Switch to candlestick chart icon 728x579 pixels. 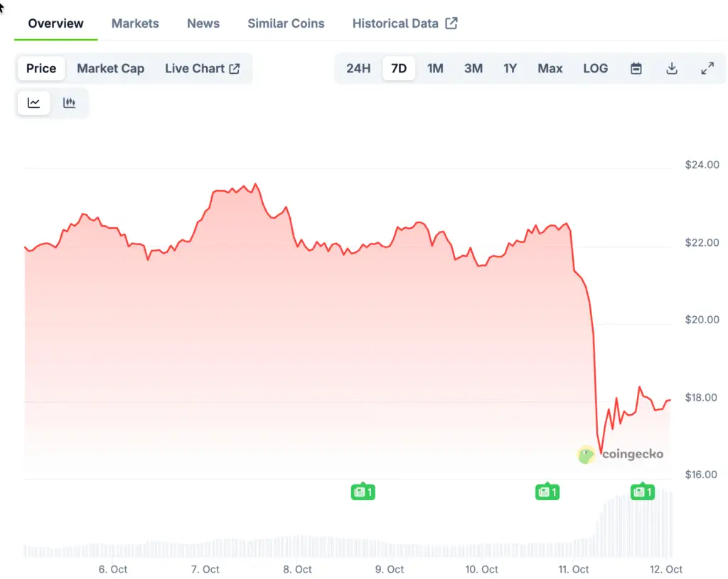[x=69, y=103]
